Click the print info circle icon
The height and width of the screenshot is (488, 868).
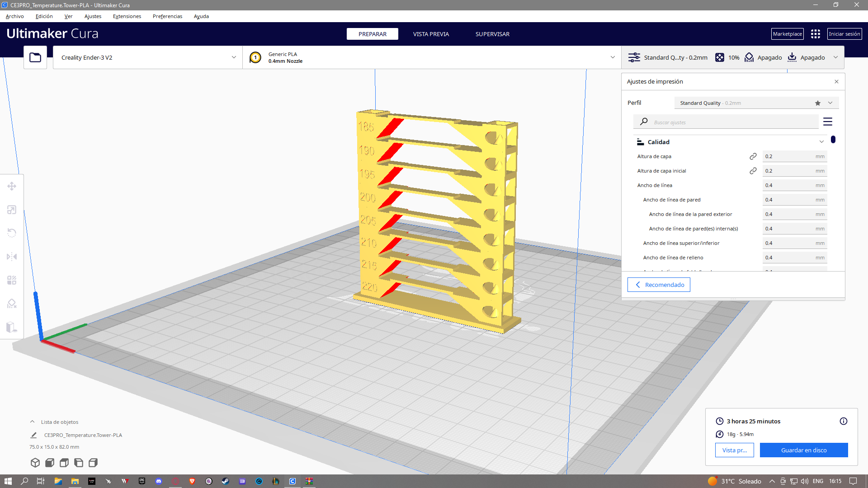pos(844,421)
